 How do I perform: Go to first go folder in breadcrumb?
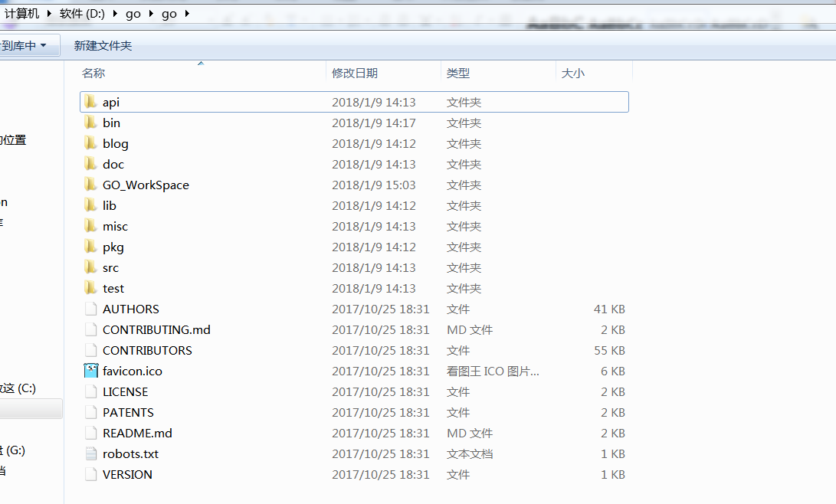[133, 14]
